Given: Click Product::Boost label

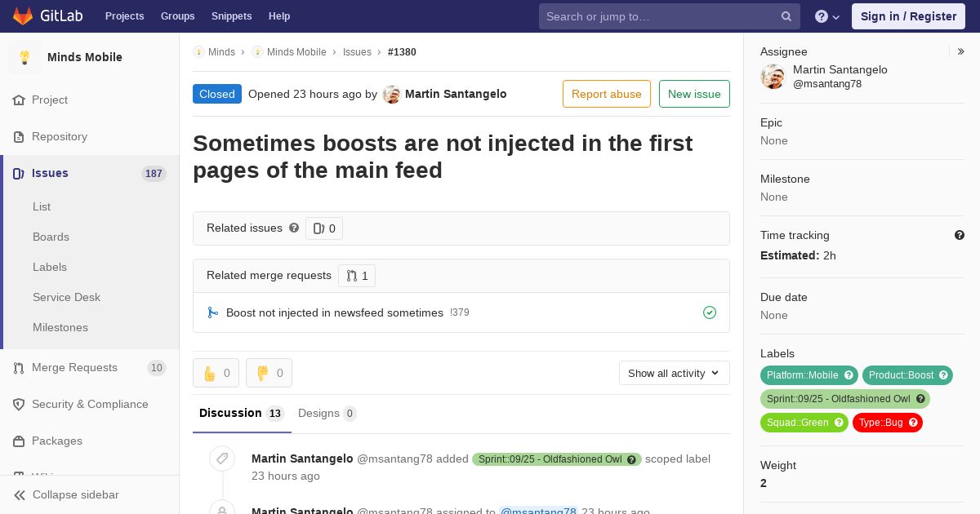Looking at the screenshot, I should [x=901, y=375].
